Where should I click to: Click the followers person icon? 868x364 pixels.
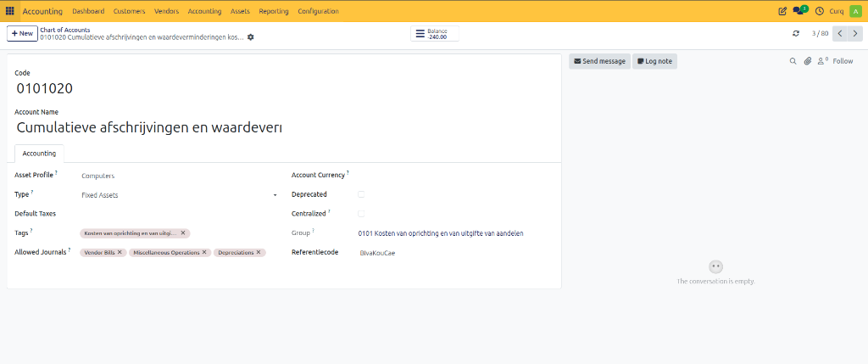(x=823, y=61)
